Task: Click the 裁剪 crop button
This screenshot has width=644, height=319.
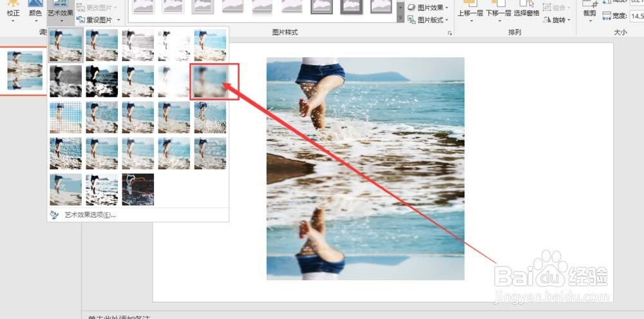Action: 589,11
